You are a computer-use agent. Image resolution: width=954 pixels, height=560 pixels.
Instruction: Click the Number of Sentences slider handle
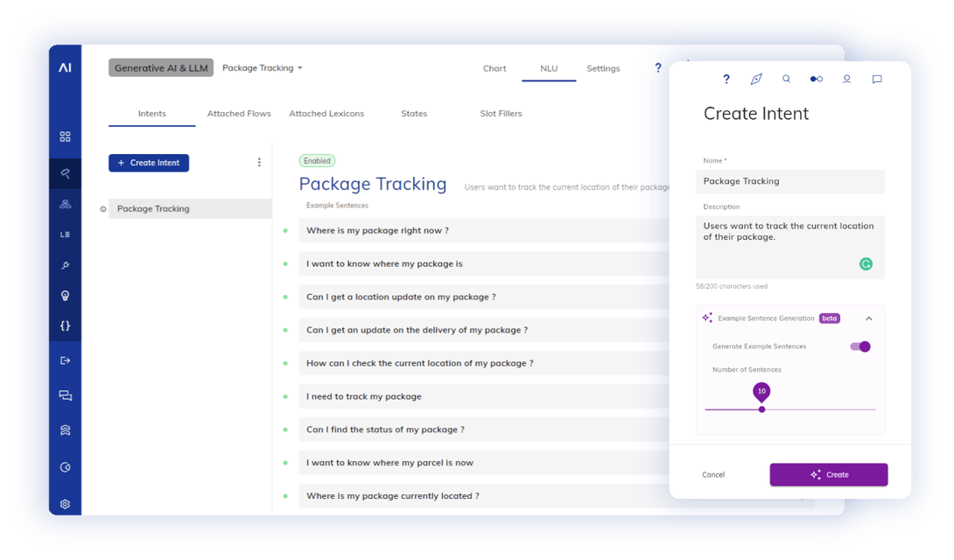click(761, 409)
